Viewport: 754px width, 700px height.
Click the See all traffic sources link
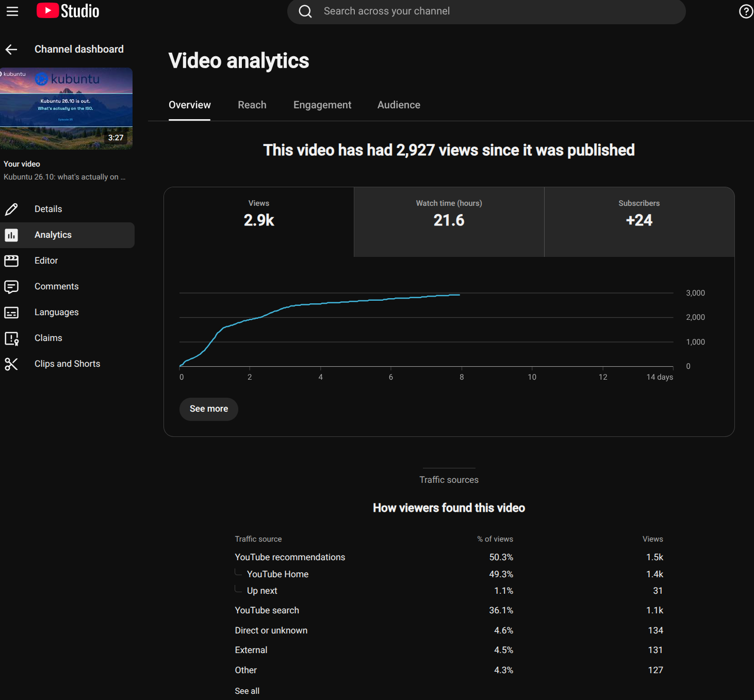click(247, 691)
